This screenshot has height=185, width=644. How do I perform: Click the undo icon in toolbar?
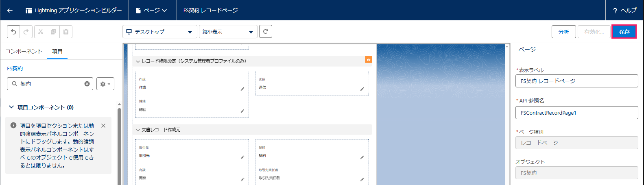coord(13,32)
